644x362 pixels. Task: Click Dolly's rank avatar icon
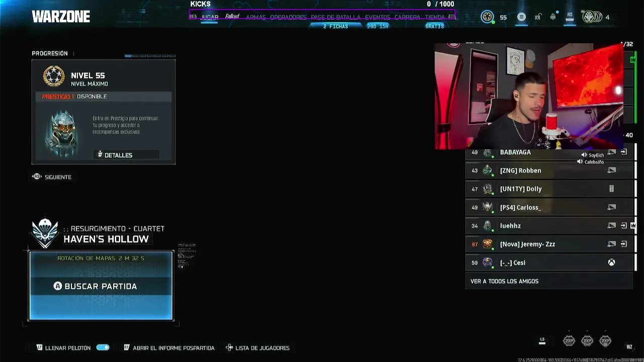[487, 189]
